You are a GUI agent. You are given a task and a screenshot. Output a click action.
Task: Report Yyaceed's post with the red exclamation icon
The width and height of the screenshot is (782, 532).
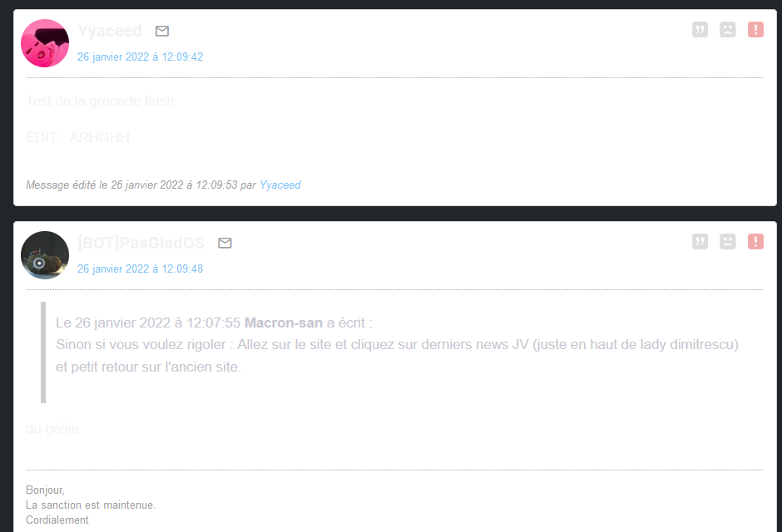755,30
